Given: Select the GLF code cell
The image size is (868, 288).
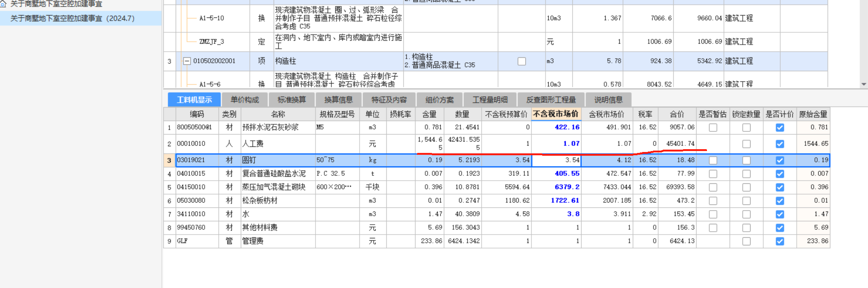Looking at the screenshot, I should pos(197,241).
